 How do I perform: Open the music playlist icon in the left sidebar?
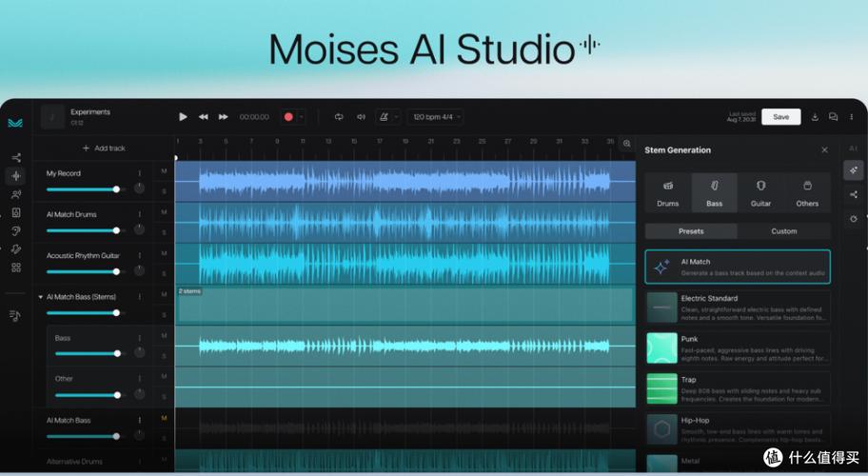click(15, 315)
